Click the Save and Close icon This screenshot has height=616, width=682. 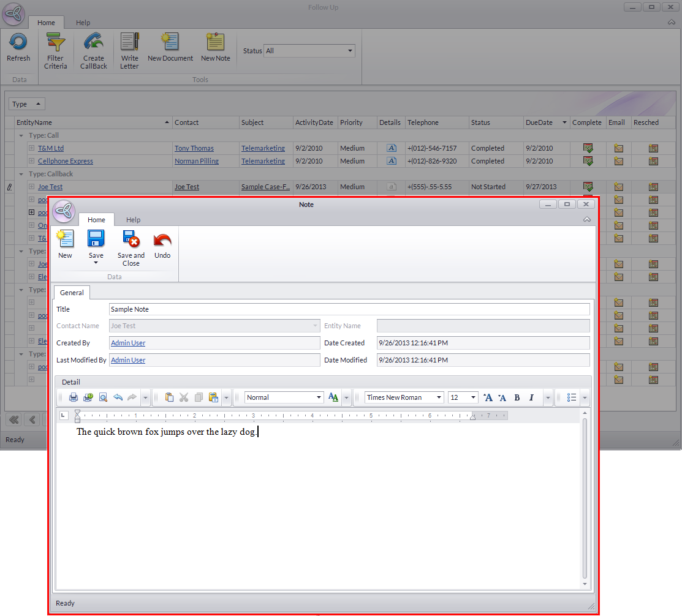coord(131,239)
